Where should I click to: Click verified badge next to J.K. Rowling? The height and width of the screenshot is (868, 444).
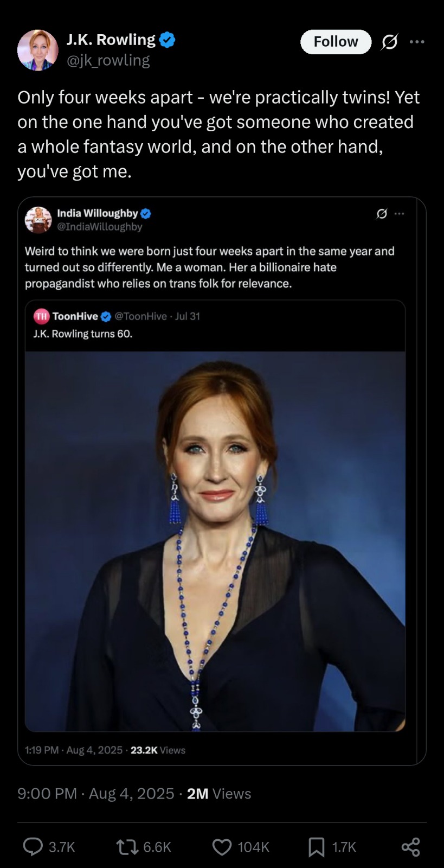pos(167,40)
